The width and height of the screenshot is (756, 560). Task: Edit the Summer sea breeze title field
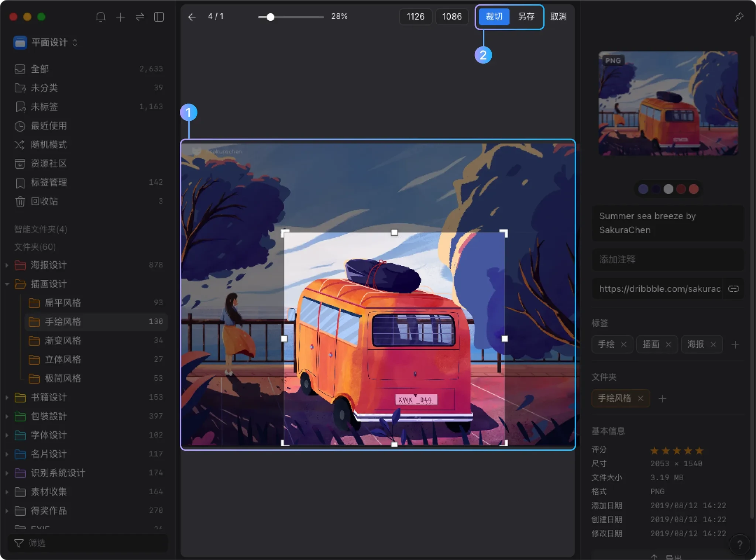668,223
